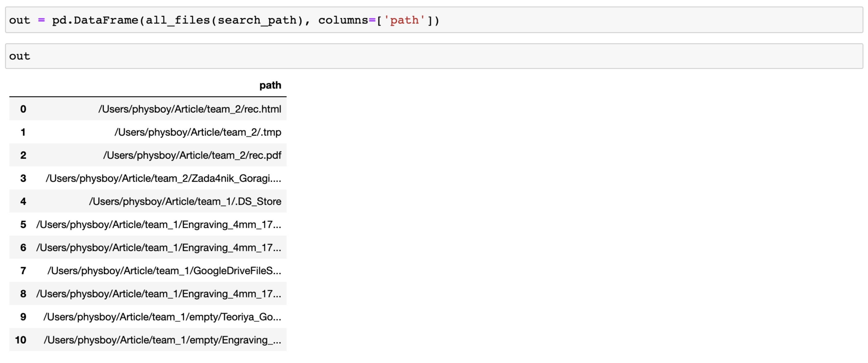Click the 'out' code cell
The image size is (868, 363).
point(434,56)
